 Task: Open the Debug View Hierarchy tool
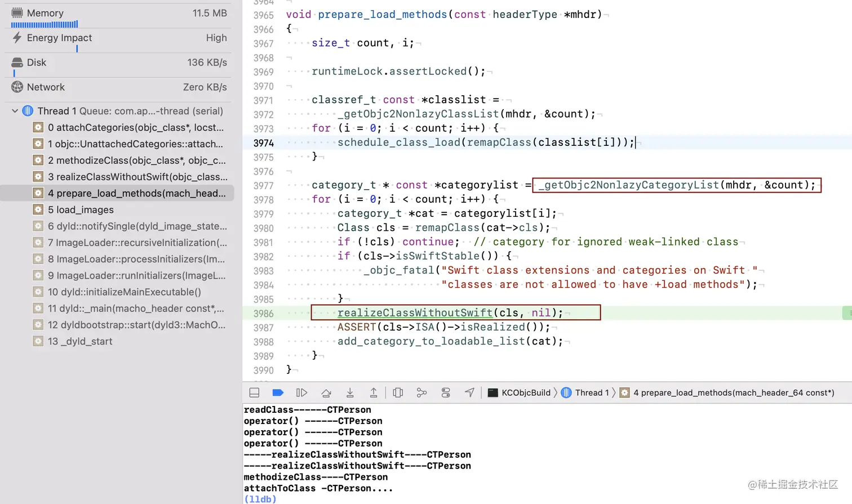pyautogui.click(x=398, y=393)
